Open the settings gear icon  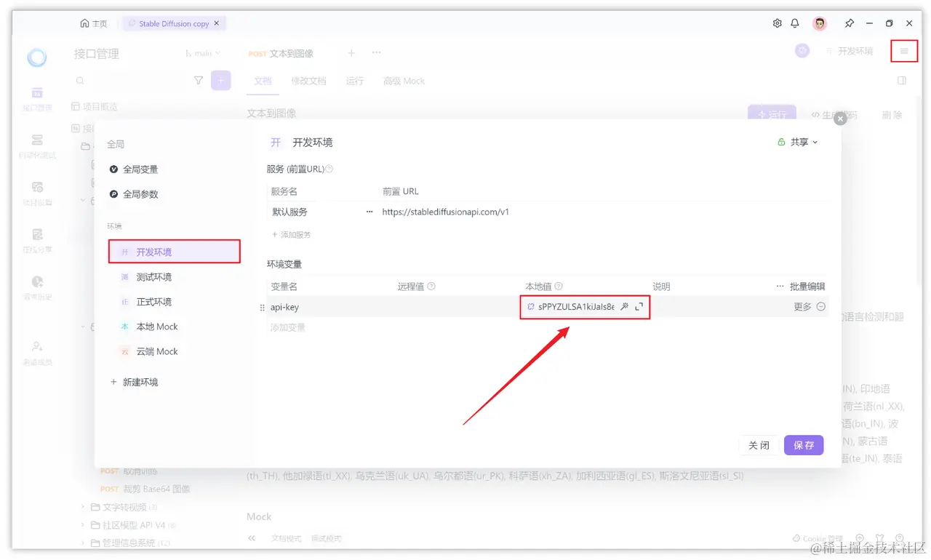(777, 23)
